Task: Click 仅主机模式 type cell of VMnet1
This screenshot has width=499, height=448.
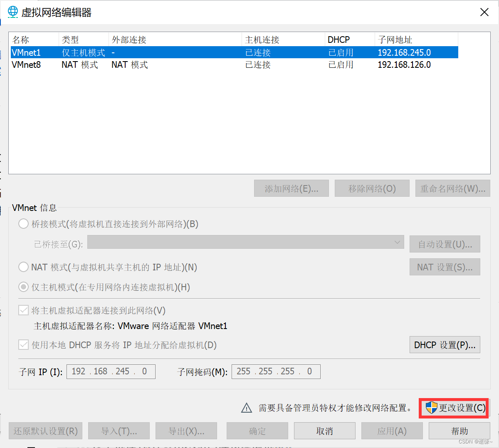Action: point(83,52)
